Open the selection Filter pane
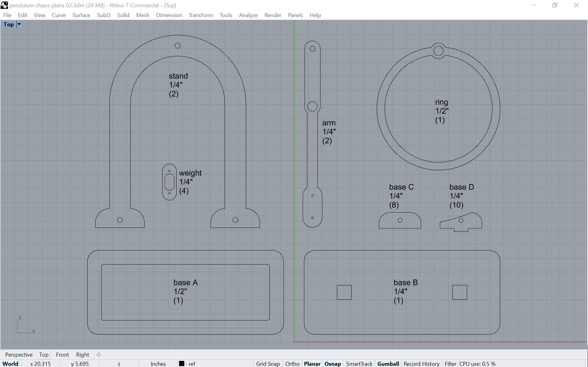 [450, 364]
